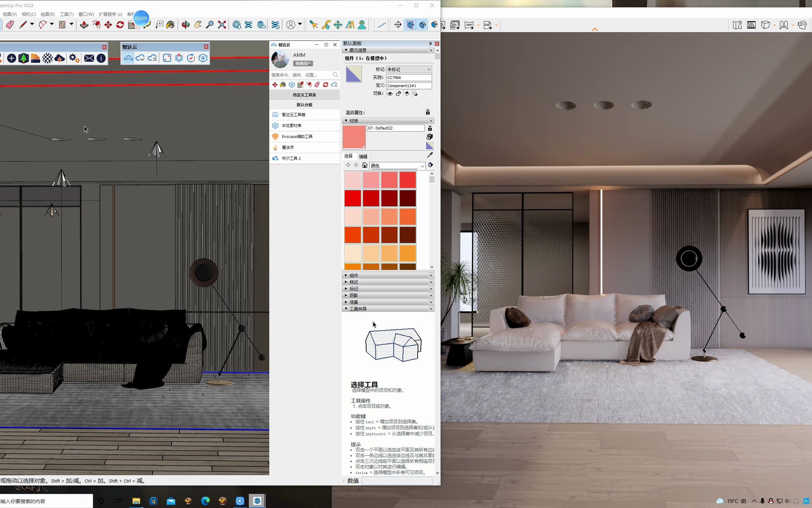Select the Arc drawing tool
Screen dimensions: 812x508
click(x=43, y=25)
